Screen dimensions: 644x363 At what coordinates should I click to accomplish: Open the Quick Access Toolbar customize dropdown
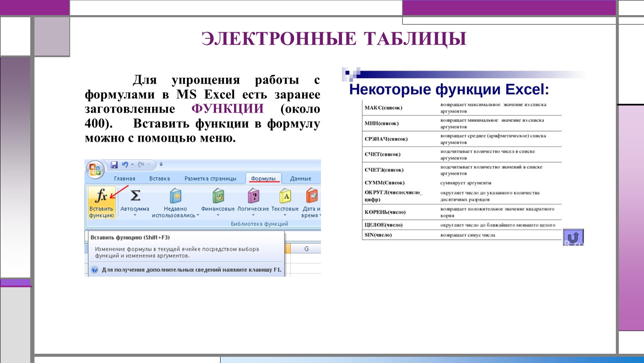coord(161,165)
